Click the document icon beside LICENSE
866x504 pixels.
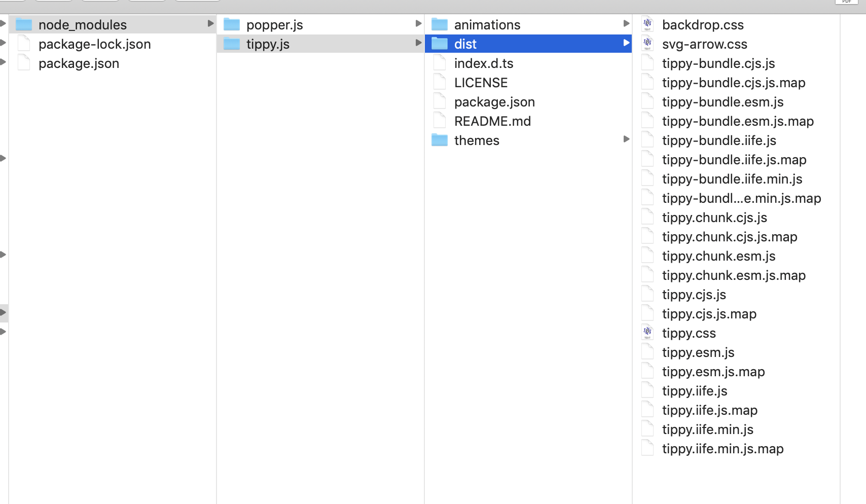click(439, 82)
